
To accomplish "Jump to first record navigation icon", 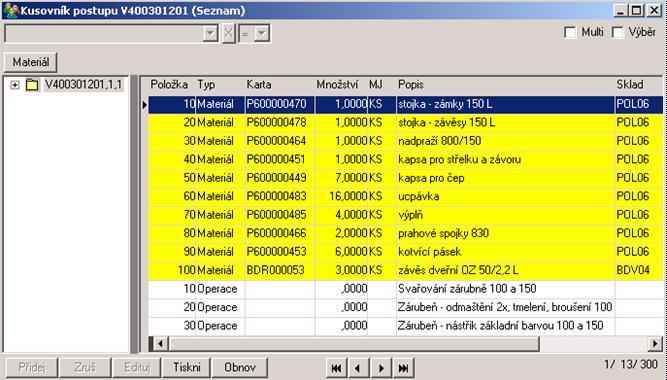I will [x=336, y=368].
